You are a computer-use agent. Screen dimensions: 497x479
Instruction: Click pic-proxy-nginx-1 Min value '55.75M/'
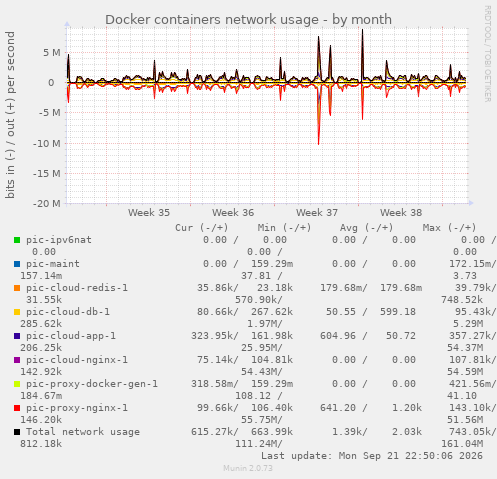coord(262,420)
